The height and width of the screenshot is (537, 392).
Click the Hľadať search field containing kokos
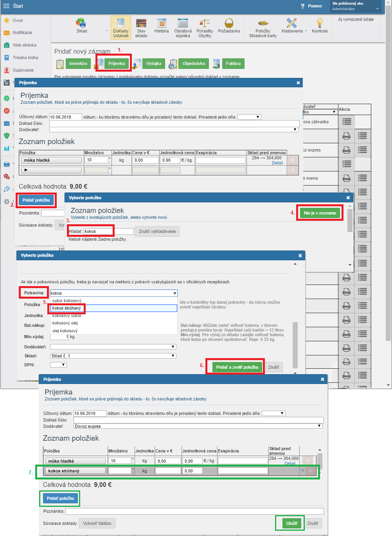pos(109,231)
